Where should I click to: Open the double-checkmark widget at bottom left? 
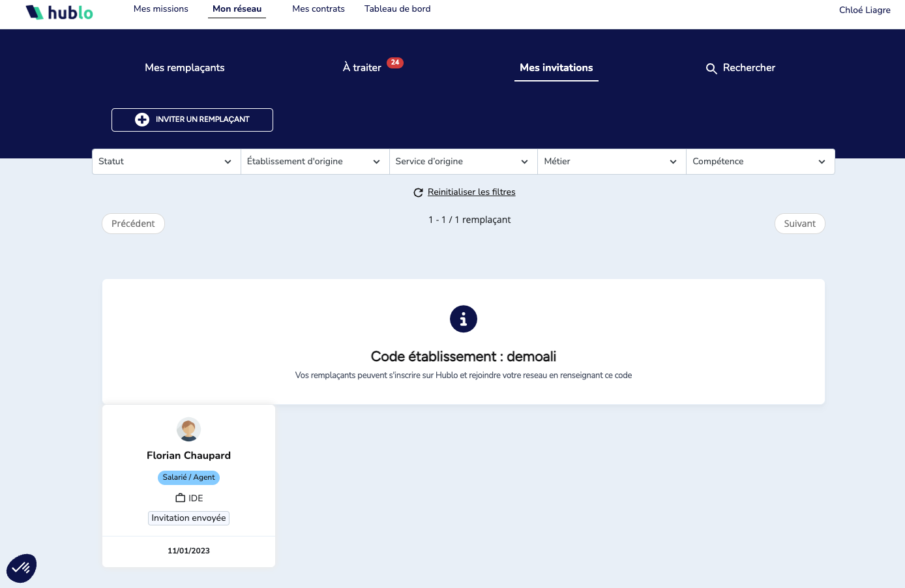click(22, 568)
